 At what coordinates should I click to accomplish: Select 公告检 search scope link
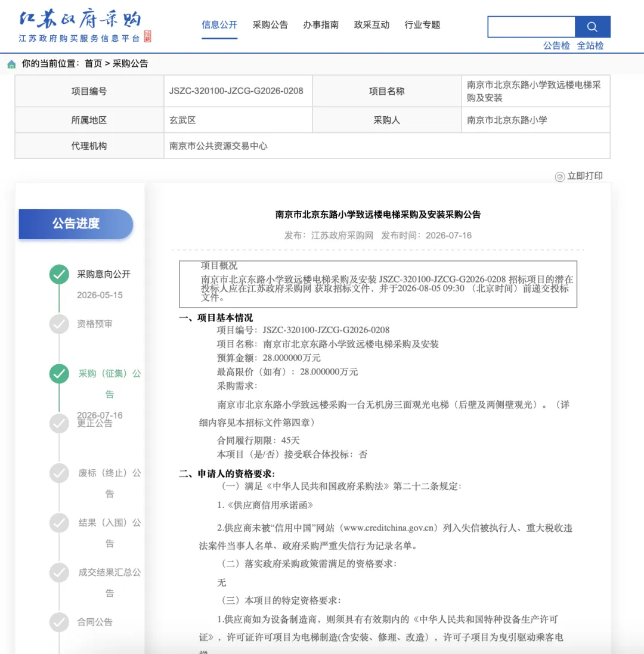point(556,46)
